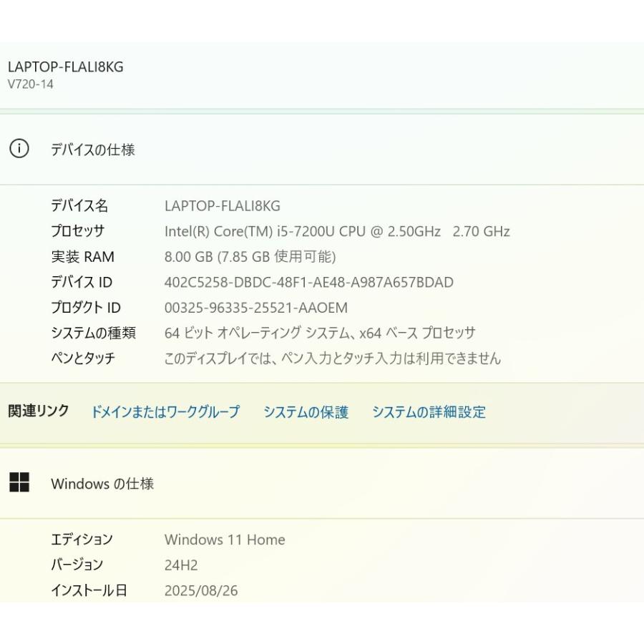Click the ペンとタッチ description text

click(333, 358)
